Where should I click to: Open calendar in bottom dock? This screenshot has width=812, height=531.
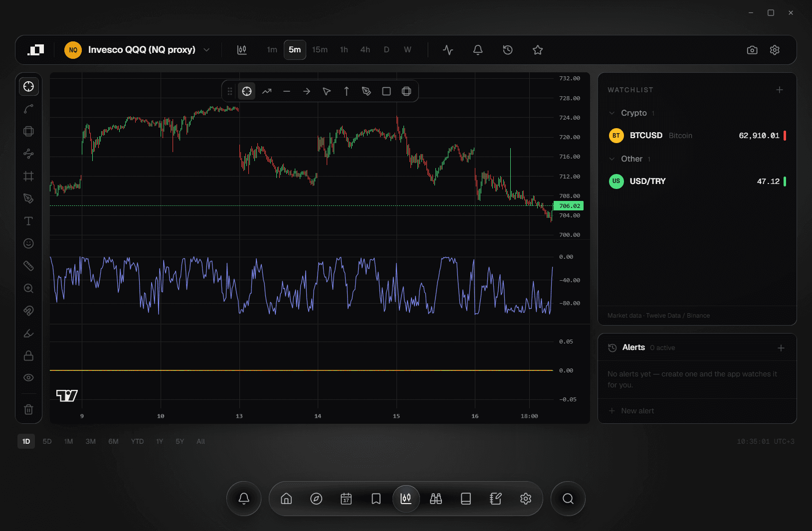[346, 499]
